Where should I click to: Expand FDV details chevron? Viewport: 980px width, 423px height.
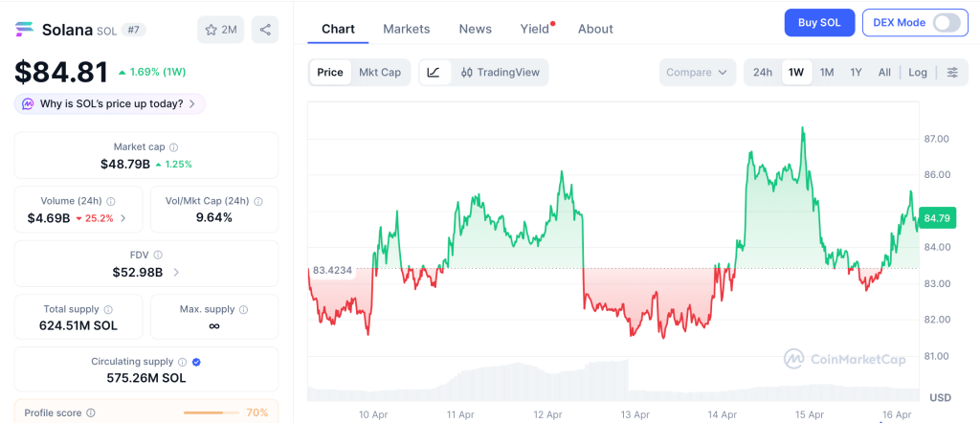click(x=175, y=273)
